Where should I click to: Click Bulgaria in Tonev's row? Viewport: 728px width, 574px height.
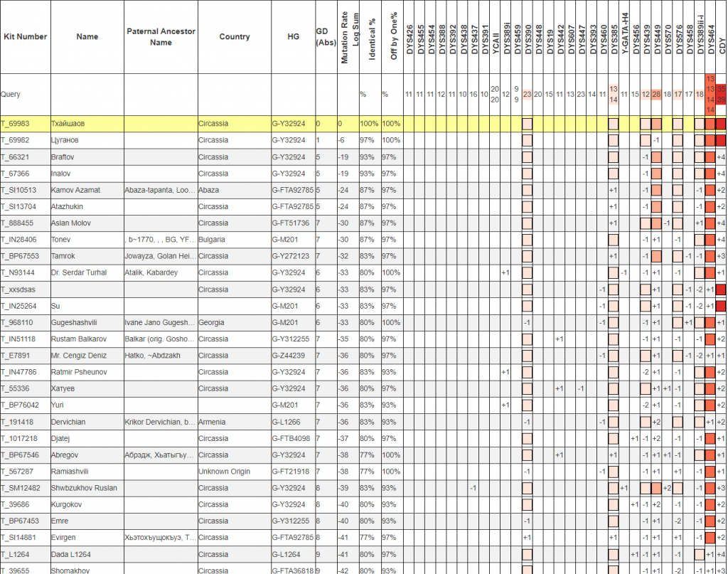214,240
